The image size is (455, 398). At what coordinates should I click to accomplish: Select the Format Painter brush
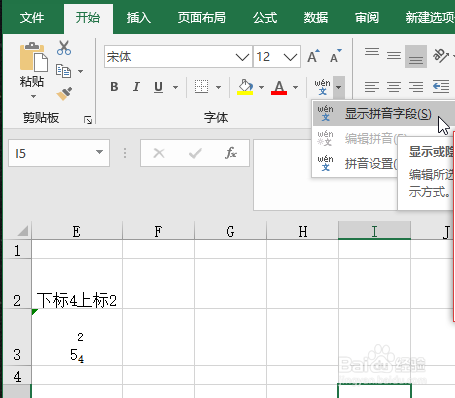(64, 94)
